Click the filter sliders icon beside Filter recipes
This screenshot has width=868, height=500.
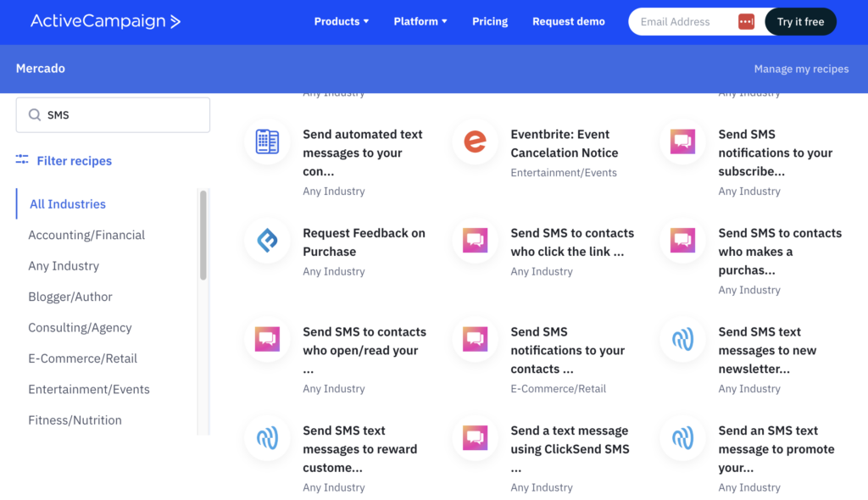(x=22, y=160)
